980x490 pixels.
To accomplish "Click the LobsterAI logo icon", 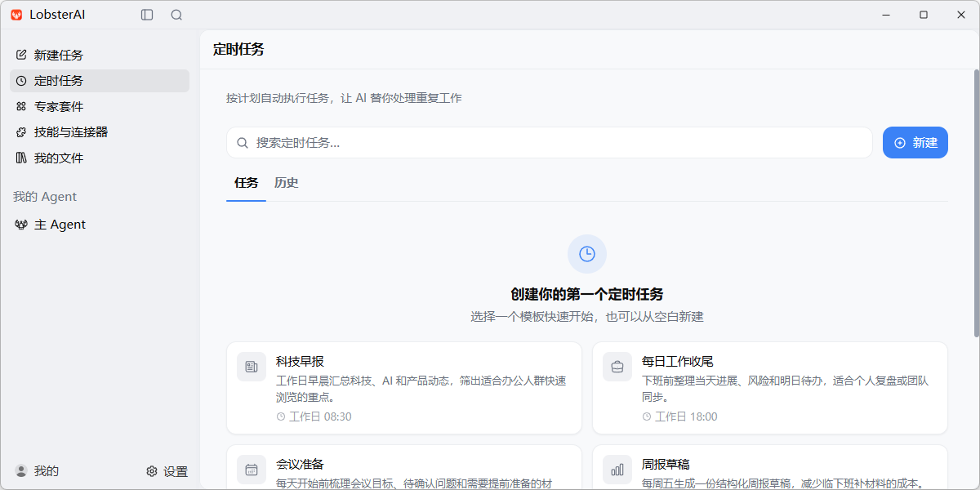I will point(16,15).
